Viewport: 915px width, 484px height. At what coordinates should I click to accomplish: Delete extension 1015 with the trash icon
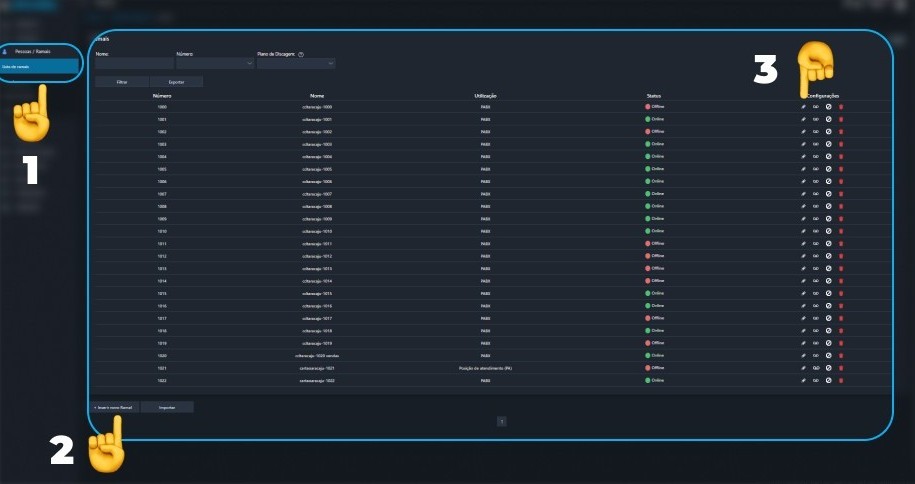point(841,294)
